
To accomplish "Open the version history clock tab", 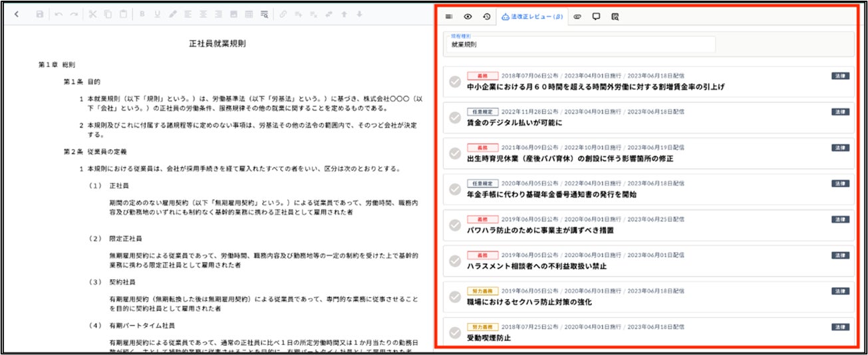I will [487, 17].
